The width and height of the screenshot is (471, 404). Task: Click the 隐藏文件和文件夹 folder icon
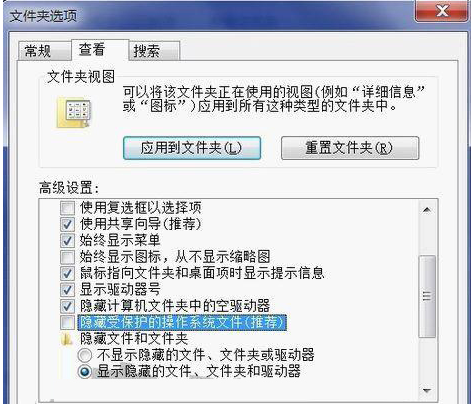[67, 339]
